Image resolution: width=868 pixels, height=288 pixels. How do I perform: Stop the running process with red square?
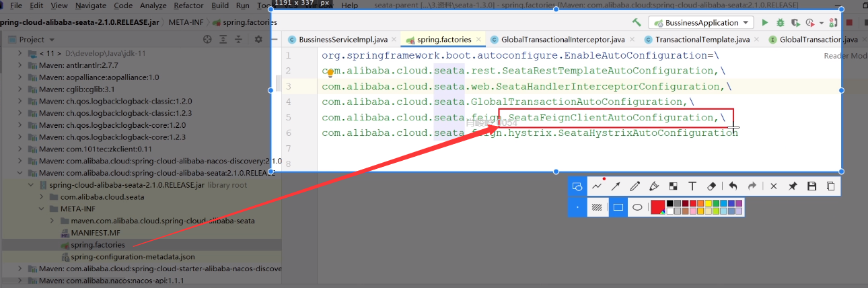pyautogui.click(x=849, y=23)
